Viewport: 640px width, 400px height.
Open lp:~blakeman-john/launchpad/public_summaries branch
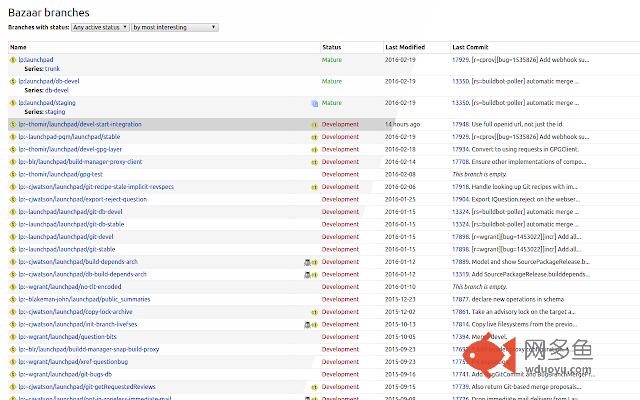click(84, 299)
